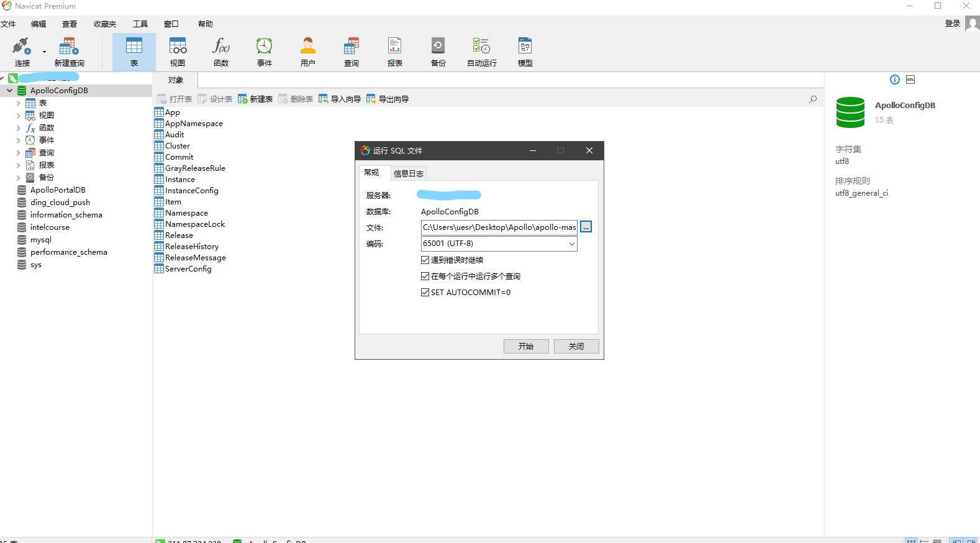Viewport: 980px width, 543px height.
Task: Open the 查看 menu
Action: coord(70,24)
